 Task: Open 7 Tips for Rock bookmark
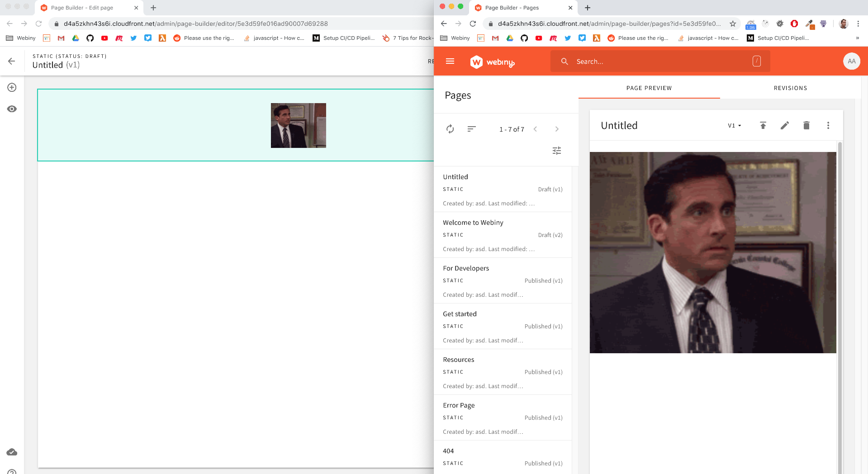tap(408, 38)
